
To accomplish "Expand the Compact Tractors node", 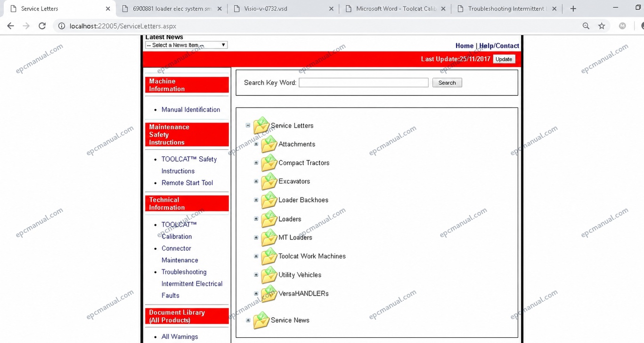I will click(x=256, y=163).
